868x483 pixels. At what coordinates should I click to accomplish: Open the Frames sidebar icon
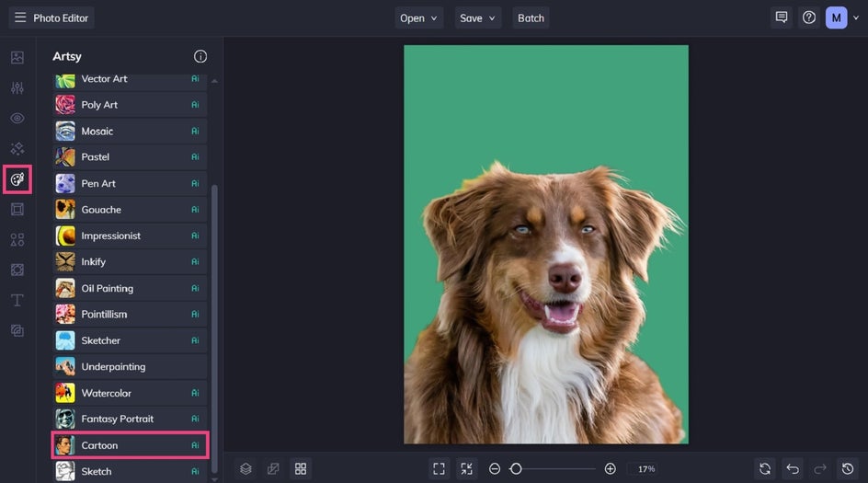coord(17,210)
